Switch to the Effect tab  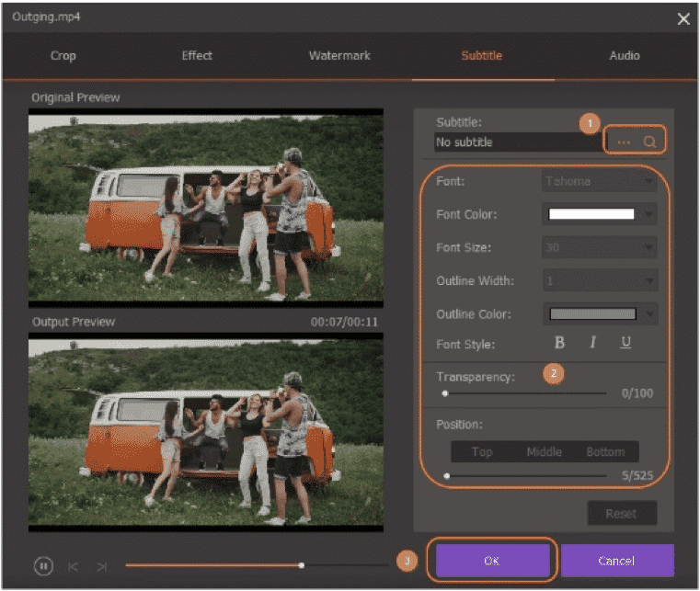[197, 56]
